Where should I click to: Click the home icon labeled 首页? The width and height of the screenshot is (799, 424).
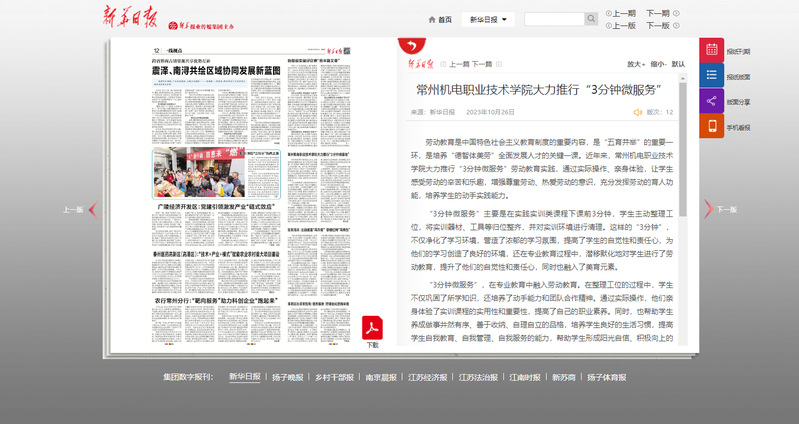(440, 19)
